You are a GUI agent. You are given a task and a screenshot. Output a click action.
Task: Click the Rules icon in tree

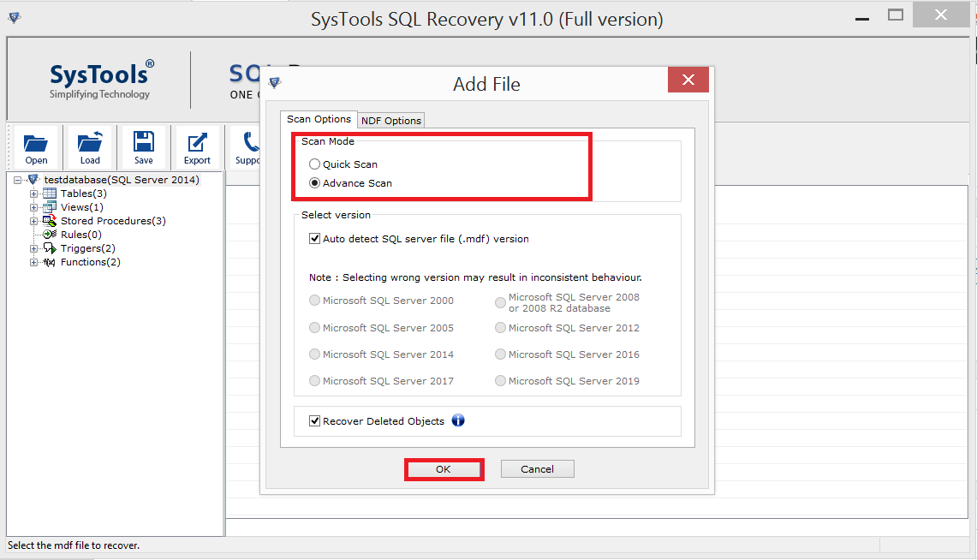pos(49,235)
